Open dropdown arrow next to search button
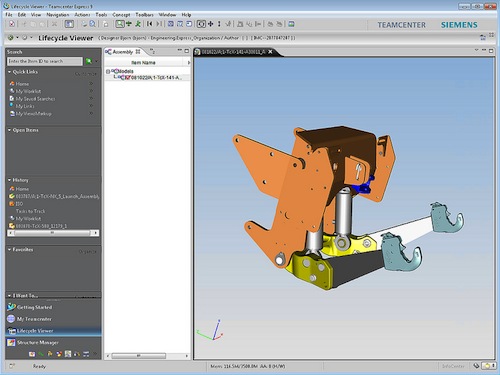This screenshot has height=375, width=500. [97, 61]
